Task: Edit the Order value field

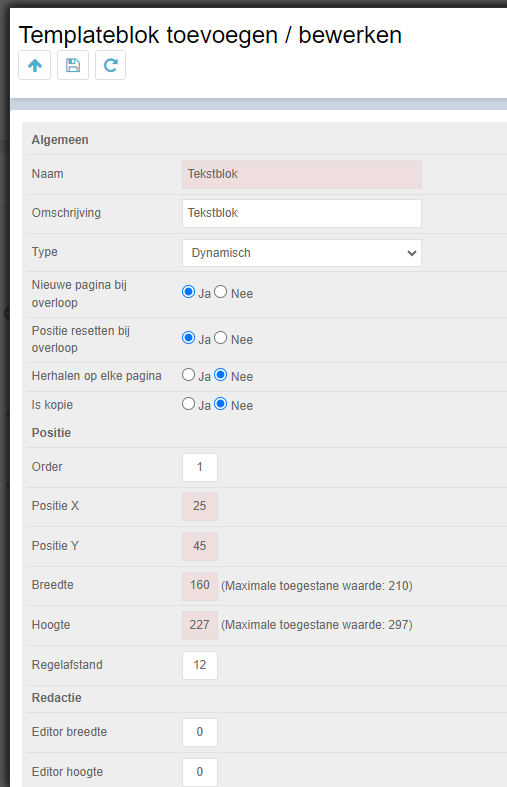Action: [200, 467]
